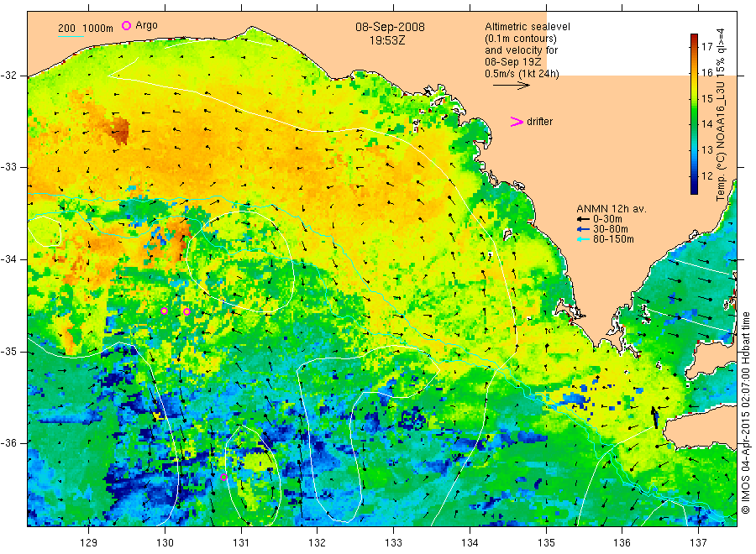The image size is (756, 554).
Task: Click the date label 08-Sep-2008
Action: tap(390, 27)
